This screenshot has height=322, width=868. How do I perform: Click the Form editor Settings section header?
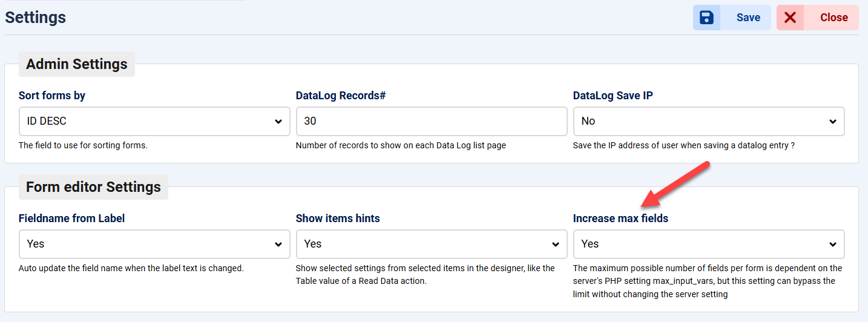click(x=93, y=187)
